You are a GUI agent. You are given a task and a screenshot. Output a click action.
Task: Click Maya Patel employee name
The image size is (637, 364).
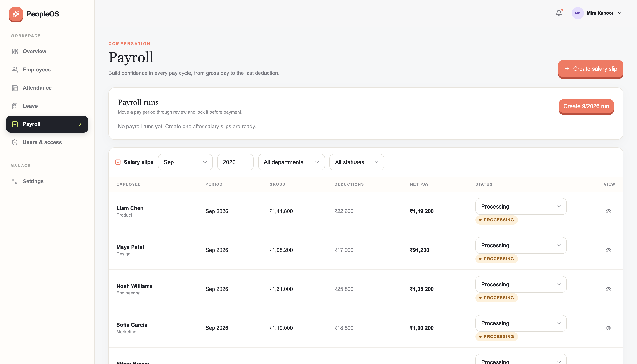130,247
